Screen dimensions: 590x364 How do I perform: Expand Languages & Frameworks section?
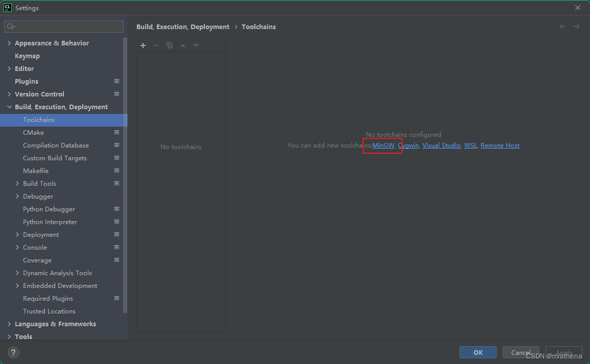click(x=9, y=324)
